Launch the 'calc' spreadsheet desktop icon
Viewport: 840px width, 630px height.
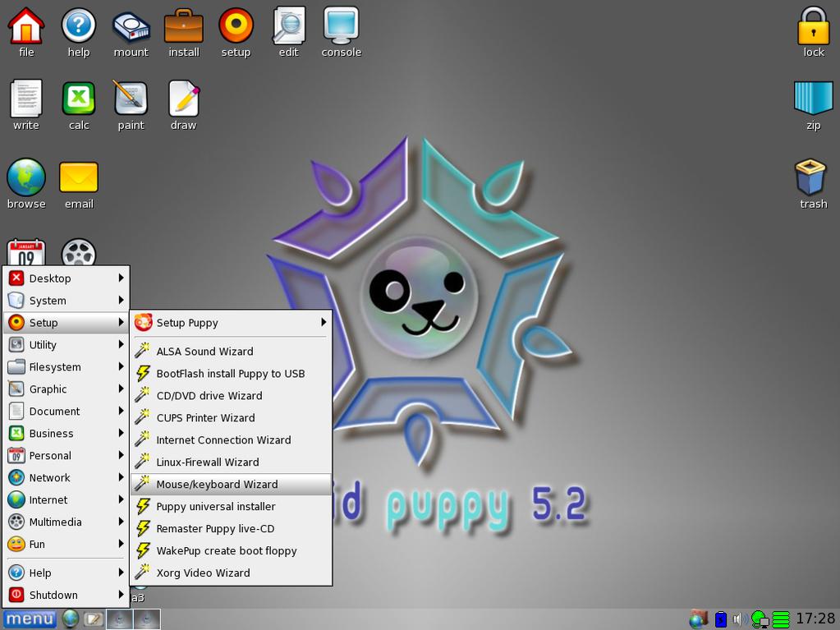click(x=78, y=99)
